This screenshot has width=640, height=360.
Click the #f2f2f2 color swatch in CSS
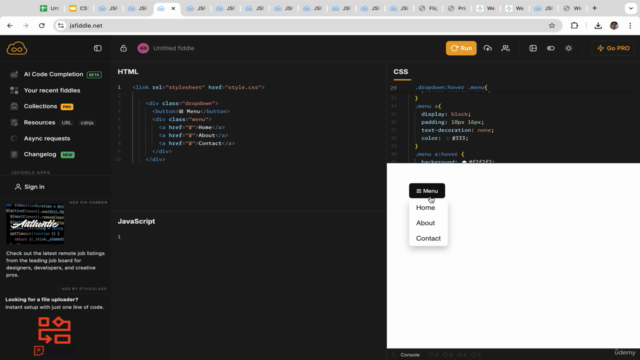coord(464,162)
